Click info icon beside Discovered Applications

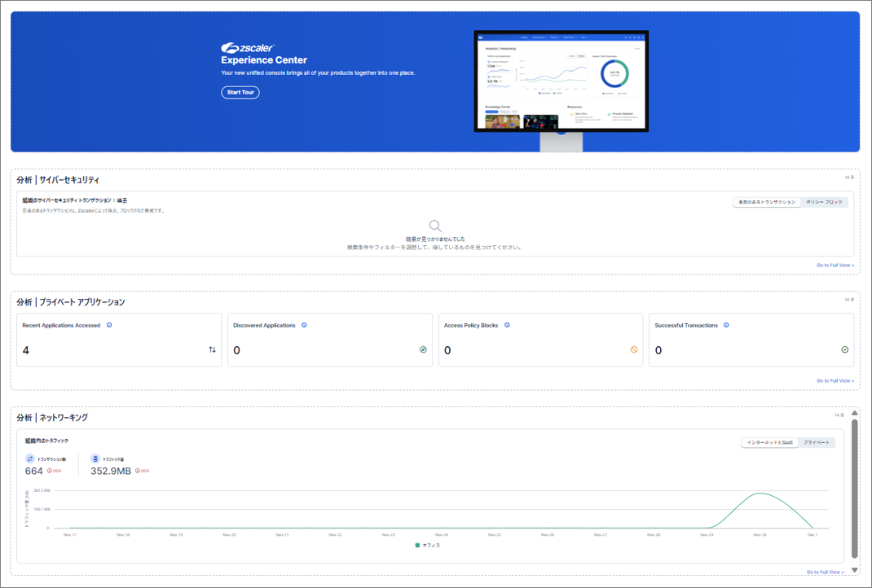304,325
